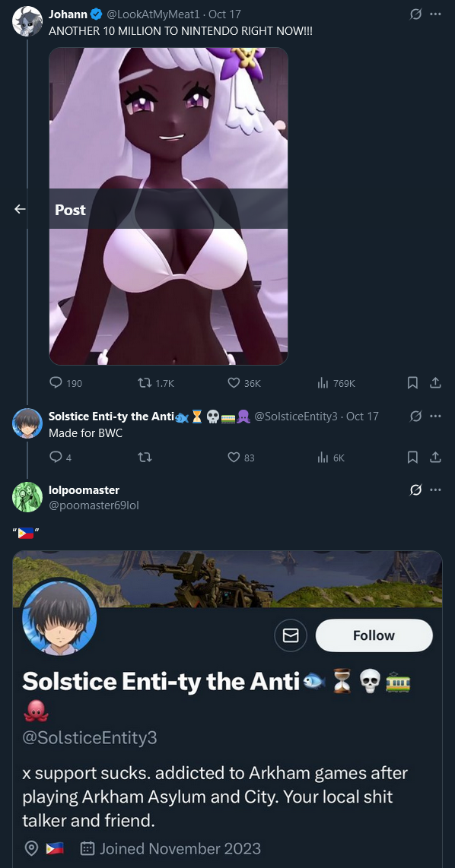Open the posted character image
This screenshot has width=455, height=868.
click(x=168, y=206)
